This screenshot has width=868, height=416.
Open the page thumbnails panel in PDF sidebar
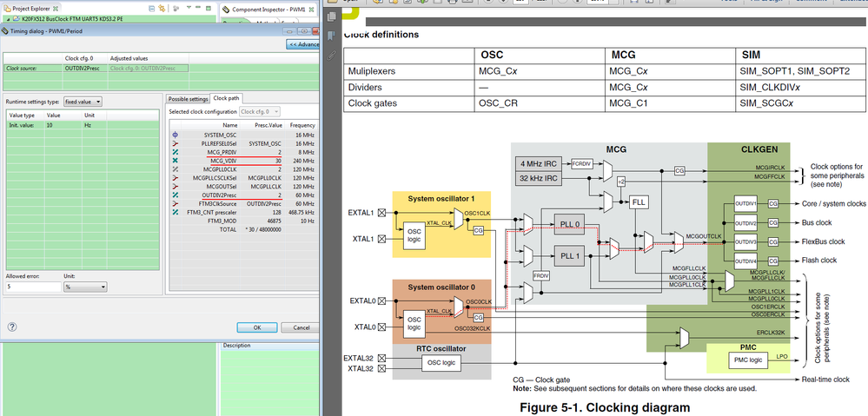(x=332, y=17)
